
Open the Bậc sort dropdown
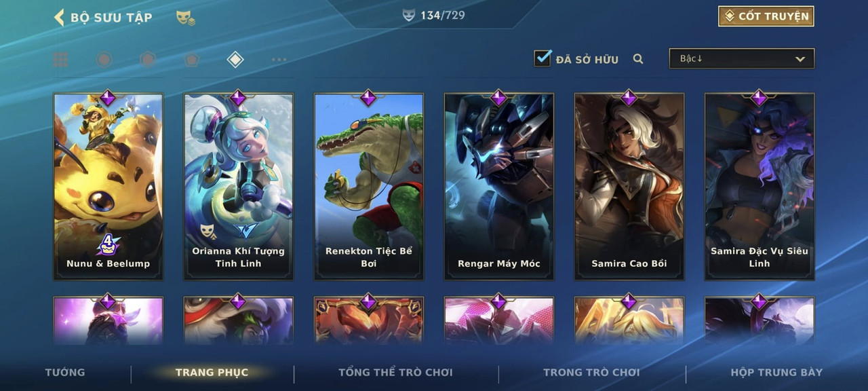[x=742, y=58]
